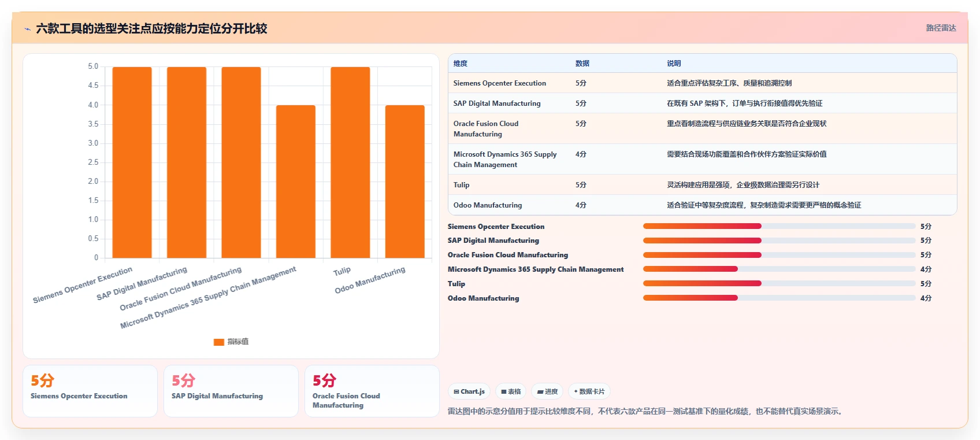Click the Odoo Manufacturing progress bar
Image resolution: width=980 pixels, height=440 pixels.
pos(779,298)
